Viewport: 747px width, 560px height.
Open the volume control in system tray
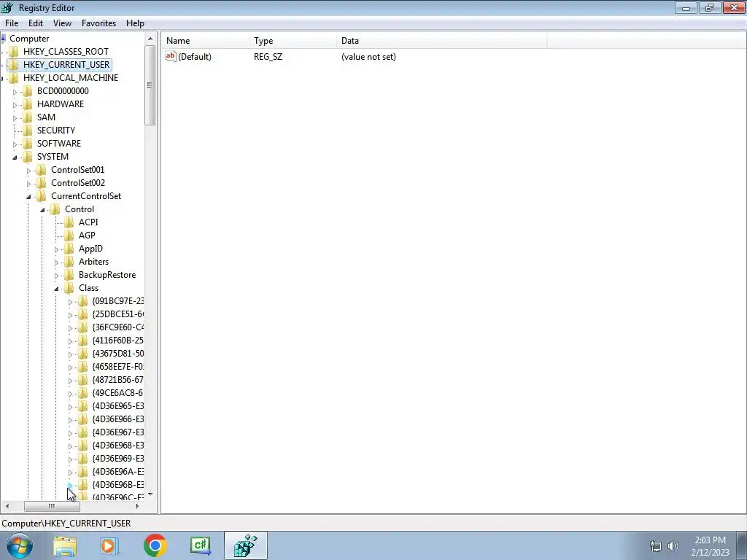673,545
